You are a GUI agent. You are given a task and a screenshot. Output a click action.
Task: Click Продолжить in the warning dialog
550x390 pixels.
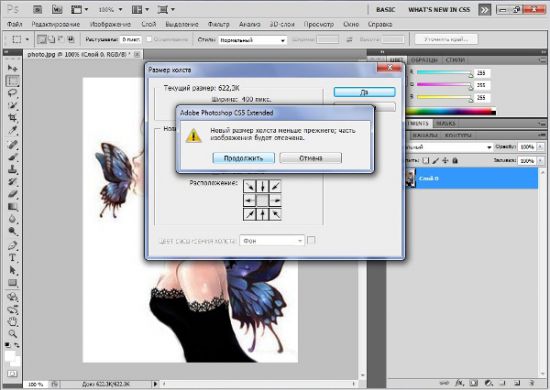click(x=243, y=158)
